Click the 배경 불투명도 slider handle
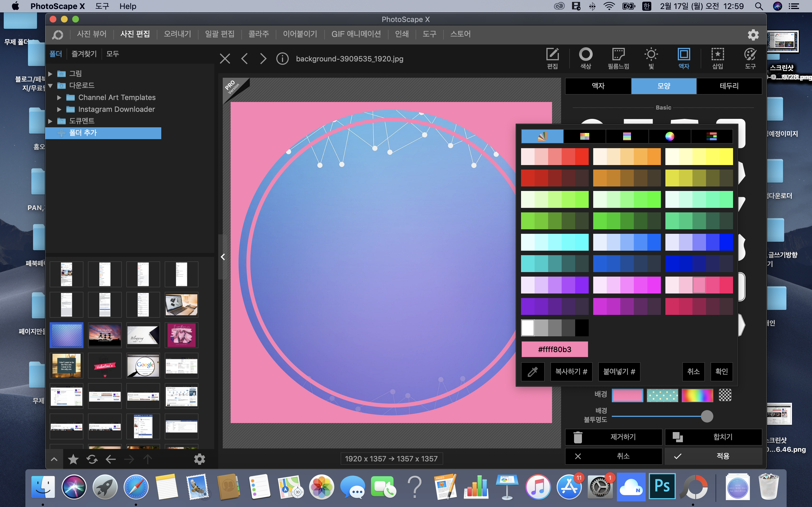812x507 pixels. tap(707, 416)
